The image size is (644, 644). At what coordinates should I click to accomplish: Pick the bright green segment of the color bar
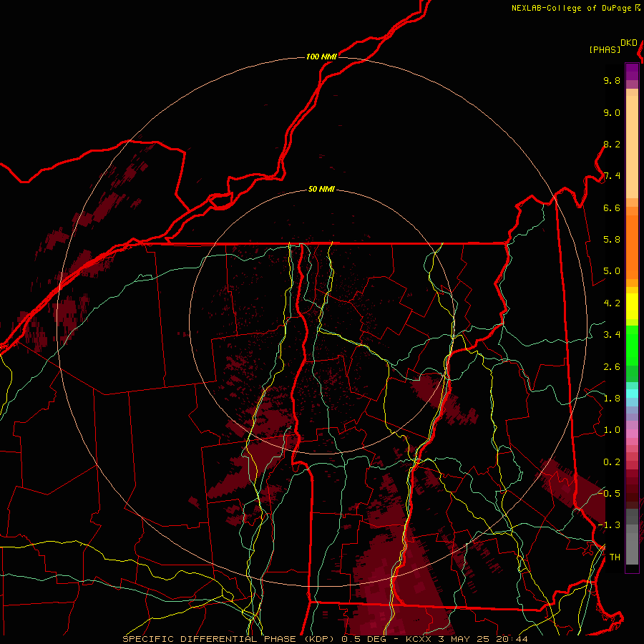[632, 345]
